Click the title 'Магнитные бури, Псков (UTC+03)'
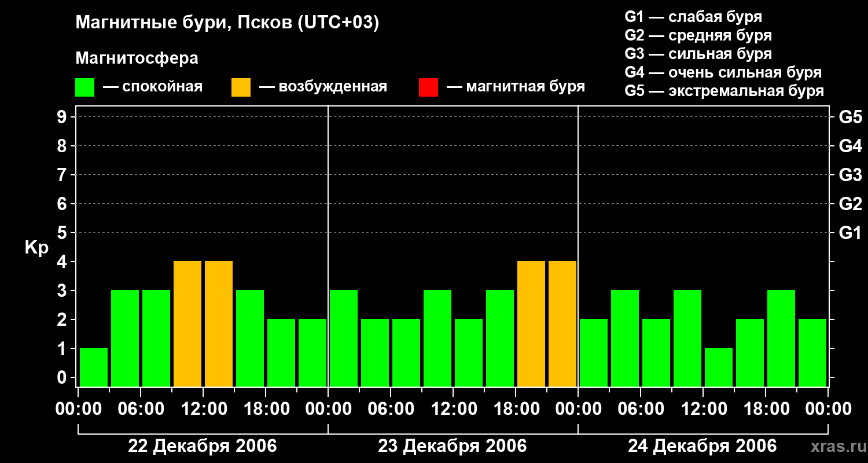The image size is (868, 463). 227,23
